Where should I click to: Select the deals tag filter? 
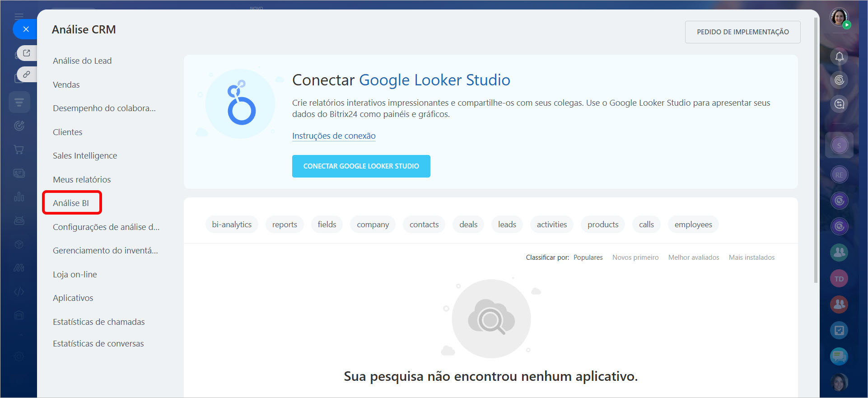[x=468, y=225]
